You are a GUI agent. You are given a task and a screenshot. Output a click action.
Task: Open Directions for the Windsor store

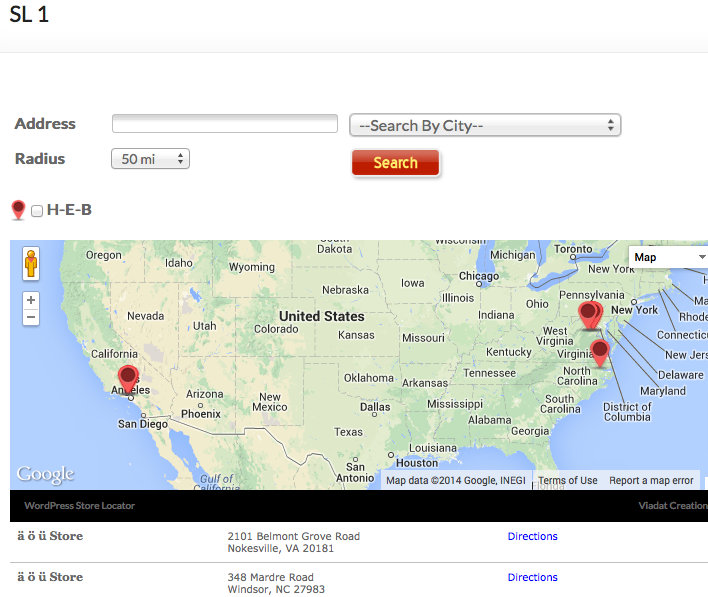532,577
